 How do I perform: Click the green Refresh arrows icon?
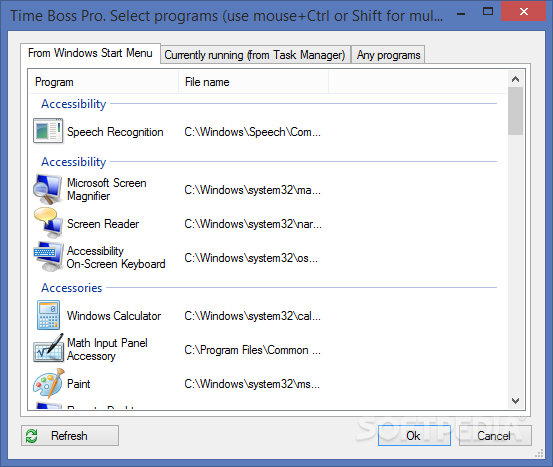pos(32,436)
